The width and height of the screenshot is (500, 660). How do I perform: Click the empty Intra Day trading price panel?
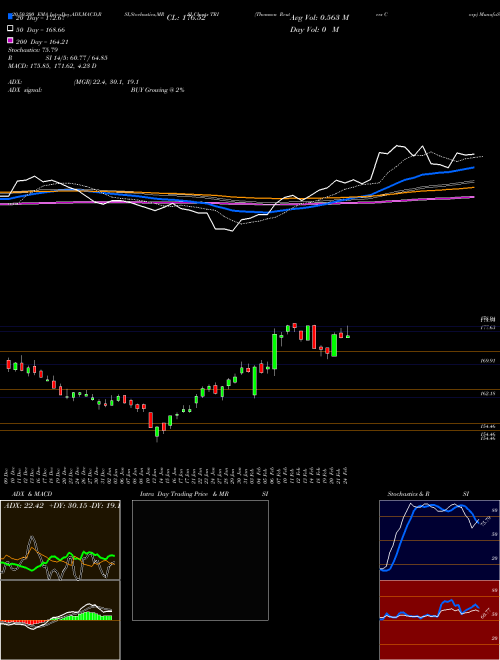[200, 560]
